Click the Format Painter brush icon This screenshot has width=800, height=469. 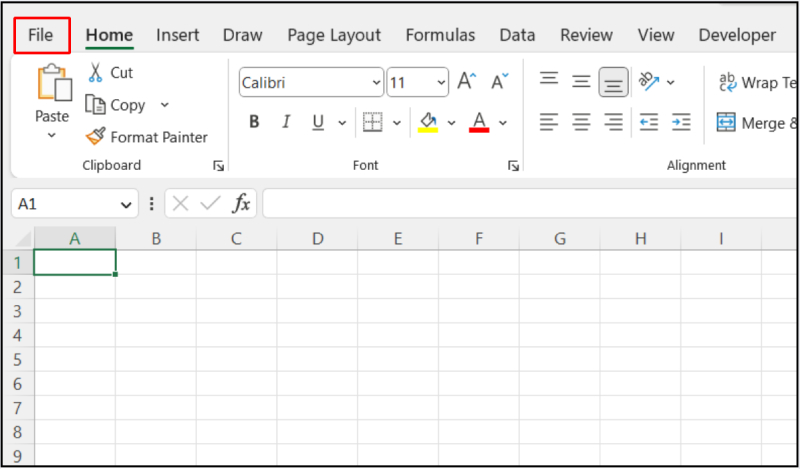tap(96, 137)
